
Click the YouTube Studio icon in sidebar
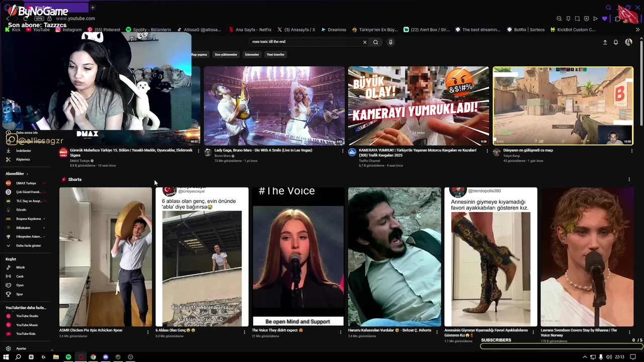(x=8, y=316)
